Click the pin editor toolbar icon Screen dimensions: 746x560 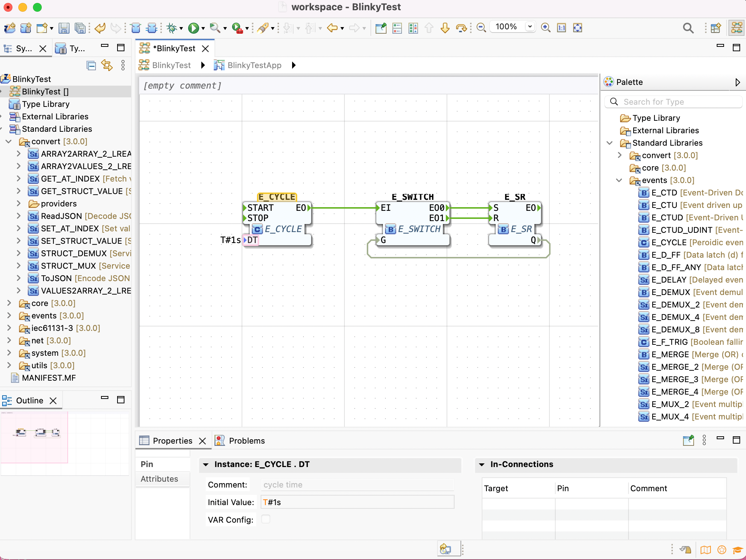coord(381,28)
